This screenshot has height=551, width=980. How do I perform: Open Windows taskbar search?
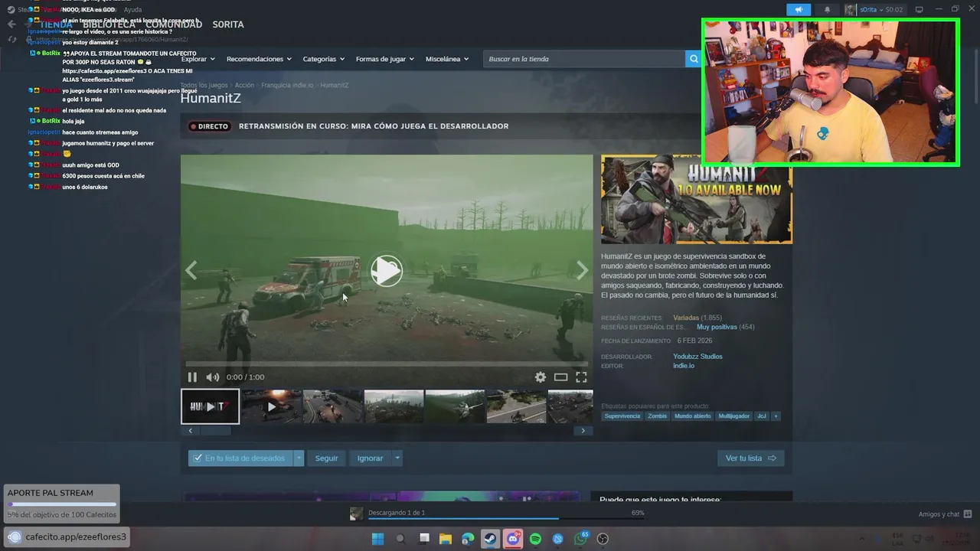(x=400, y=539)
